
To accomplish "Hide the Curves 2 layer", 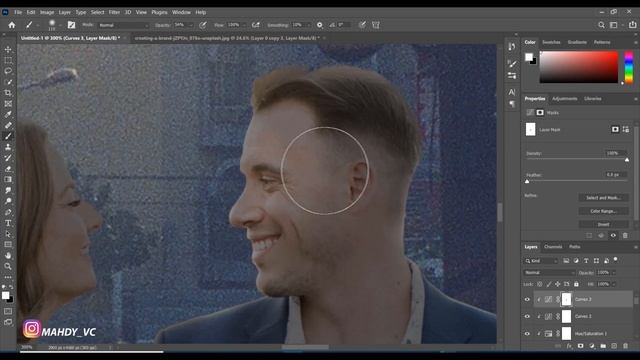I will (x=527, y=316).
